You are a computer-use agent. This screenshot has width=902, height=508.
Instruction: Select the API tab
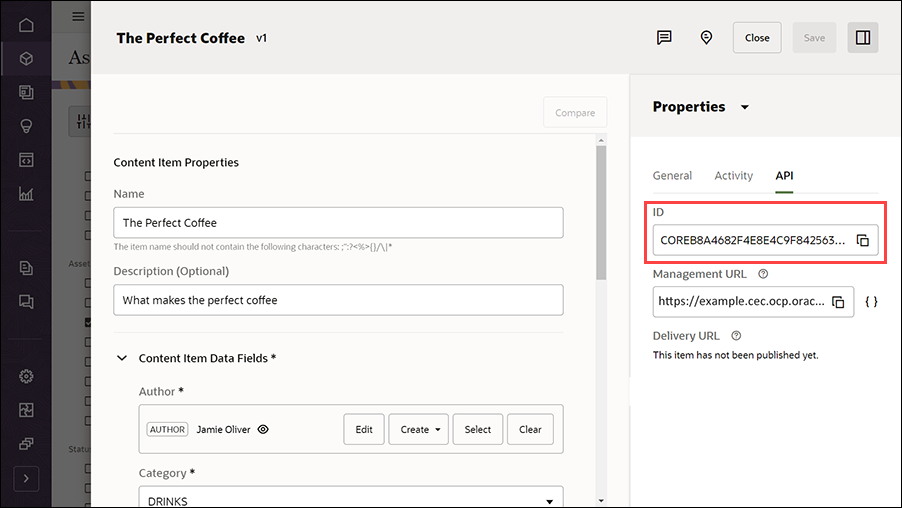click(784, 175)
